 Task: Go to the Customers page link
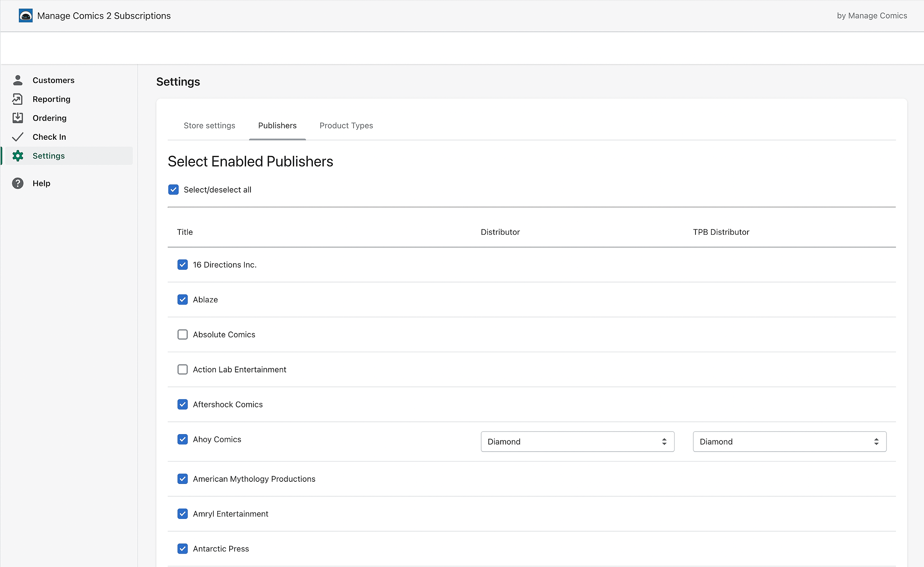[53, 80]
